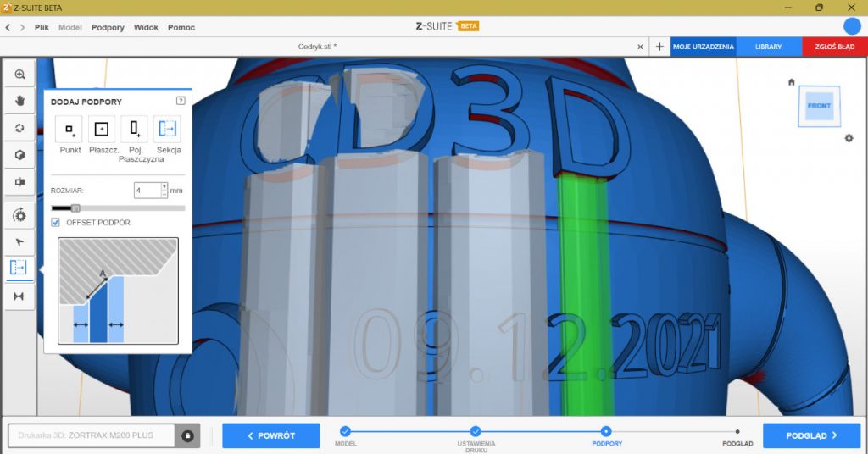Go to Podgląd step marker
868x454 pixels.
tap(737, 431)
